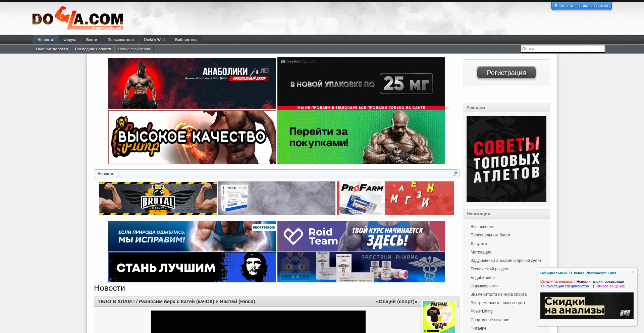Close the Pharmacom Labs Telegram popup
The height and width of the screenshot is (333, 644).
coord(633,272)
